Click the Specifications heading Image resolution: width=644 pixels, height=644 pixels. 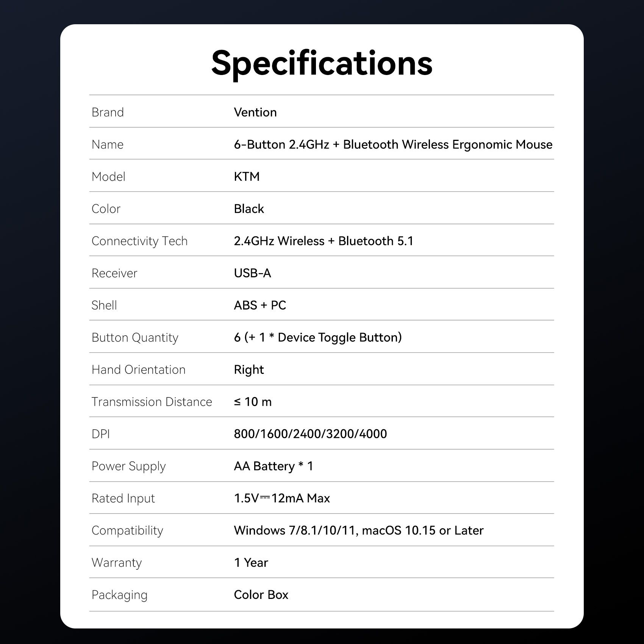(322, 63)
